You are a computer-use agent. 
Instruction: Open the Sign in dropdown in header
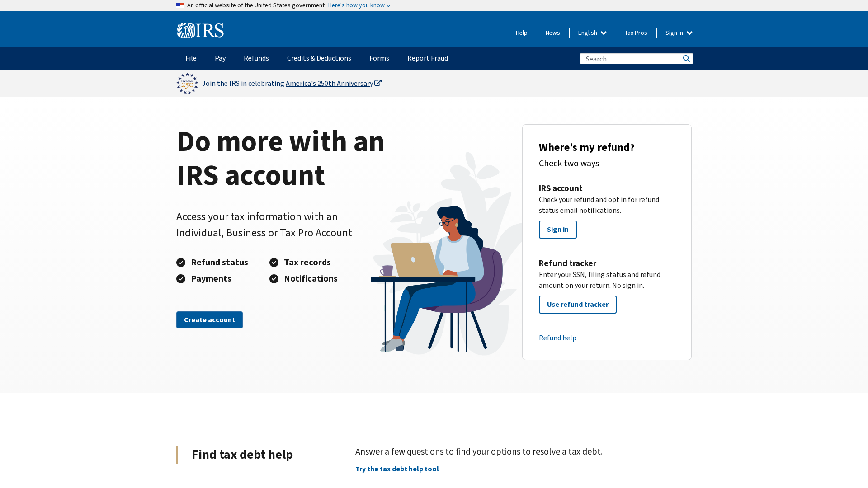click(x=679, y=33)
